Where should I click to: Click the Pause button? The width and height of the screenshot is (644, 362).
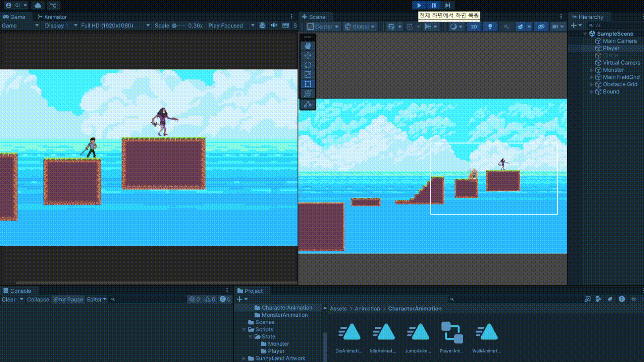point(433,5)
